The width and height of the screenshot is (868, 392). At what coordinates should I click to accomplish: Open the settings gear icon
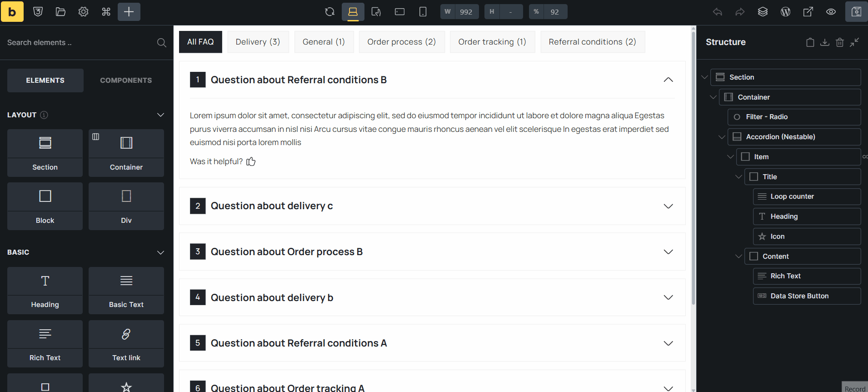(83, 12)
